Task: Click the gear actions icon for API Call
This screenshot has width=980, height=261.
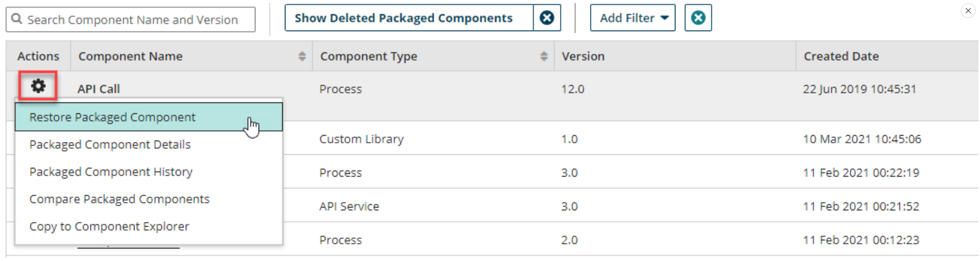Action: coord(38,86)
